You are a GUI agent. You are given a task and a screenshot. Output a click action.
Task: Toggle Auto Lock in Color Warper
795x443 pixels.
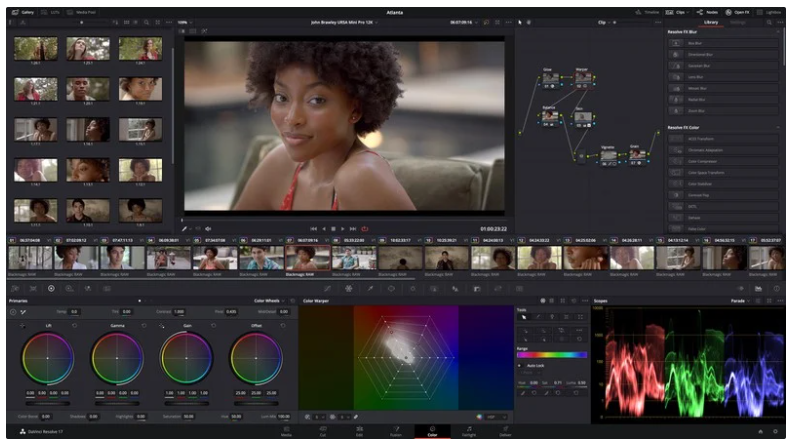pos(519,365)
